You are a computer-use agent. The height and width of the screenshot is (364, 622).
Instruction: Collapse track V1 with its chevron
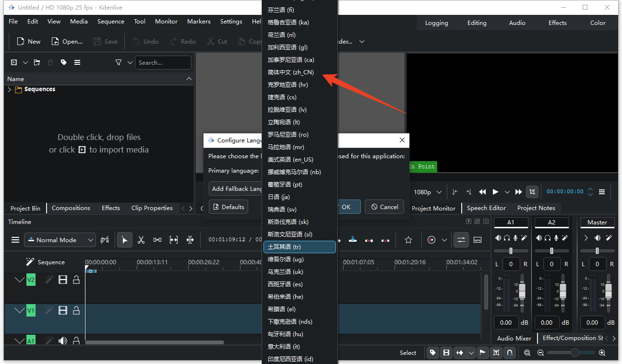[19, 311]
